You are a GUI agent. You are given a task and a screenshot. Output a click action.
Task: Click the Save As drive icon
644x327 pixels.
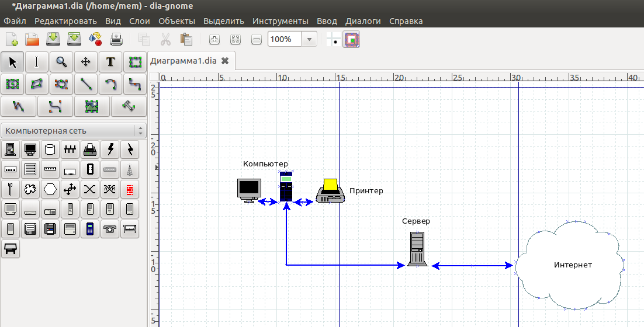(74, 39)
